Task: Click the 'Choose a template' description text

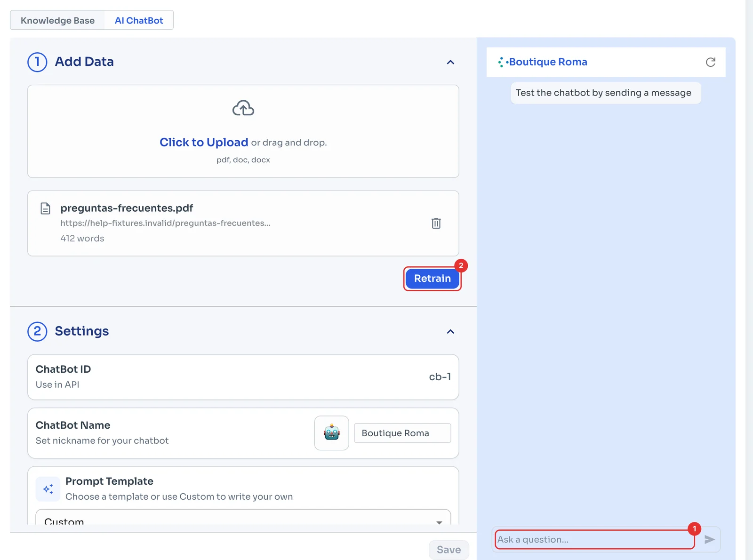Action: pos(179,496)
